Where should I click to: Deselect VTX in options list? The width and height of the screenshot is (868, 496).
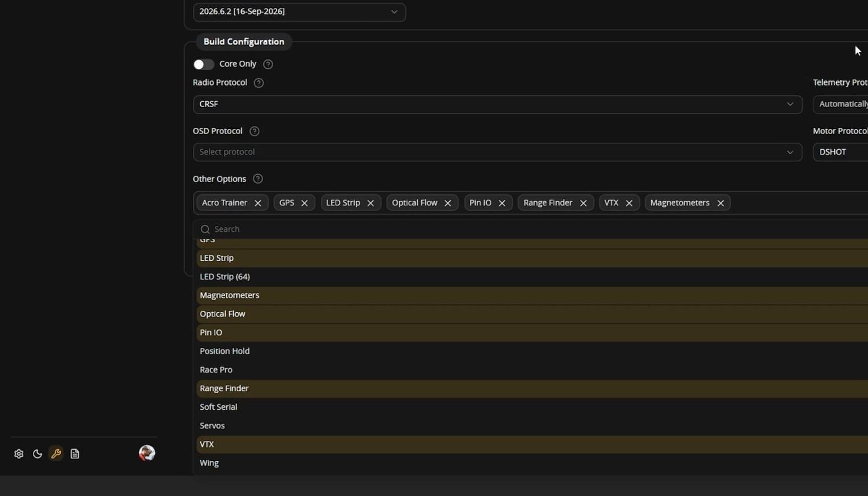(532, 445)
